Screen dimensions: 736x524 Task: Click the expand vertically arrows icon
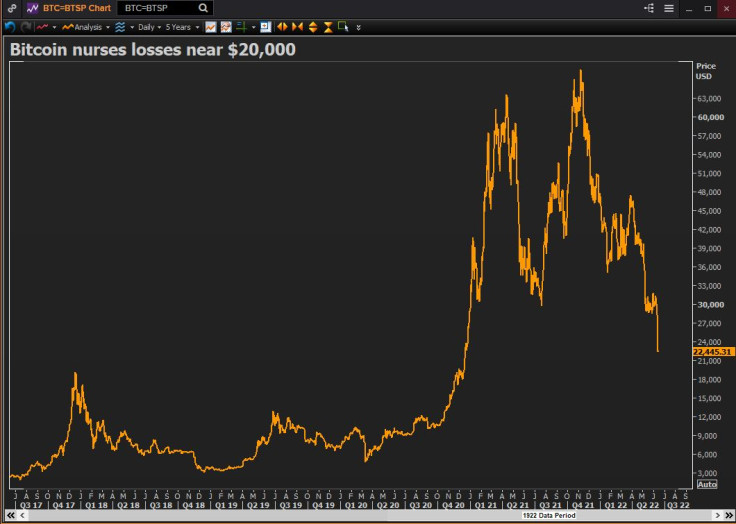313,27
